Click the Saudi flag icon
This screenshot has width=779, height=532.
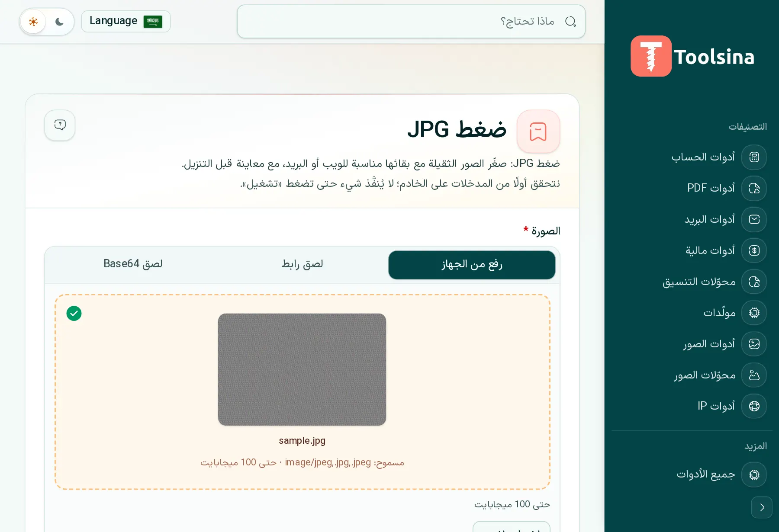click(x=153, y=21)
